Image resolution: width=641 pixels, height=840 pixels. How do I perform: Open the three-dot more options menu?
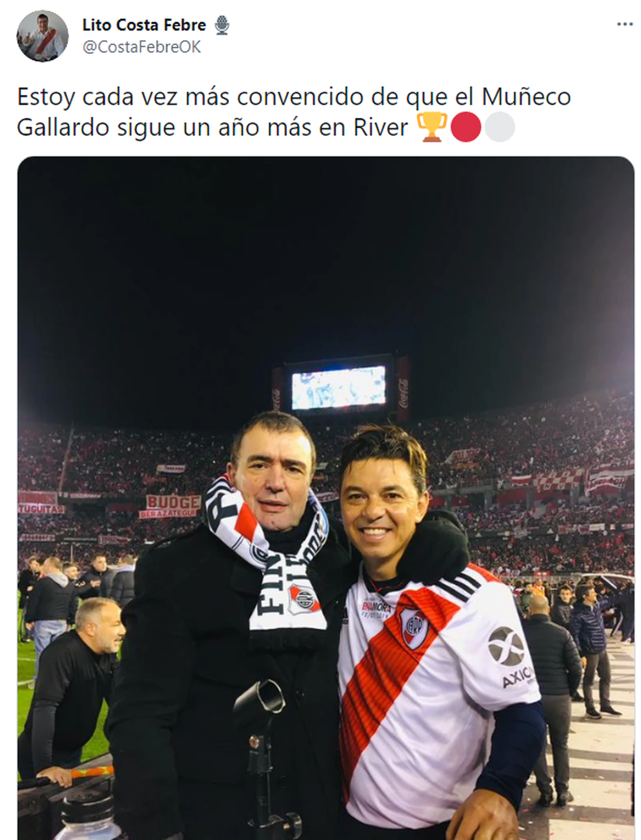(625, 24)
